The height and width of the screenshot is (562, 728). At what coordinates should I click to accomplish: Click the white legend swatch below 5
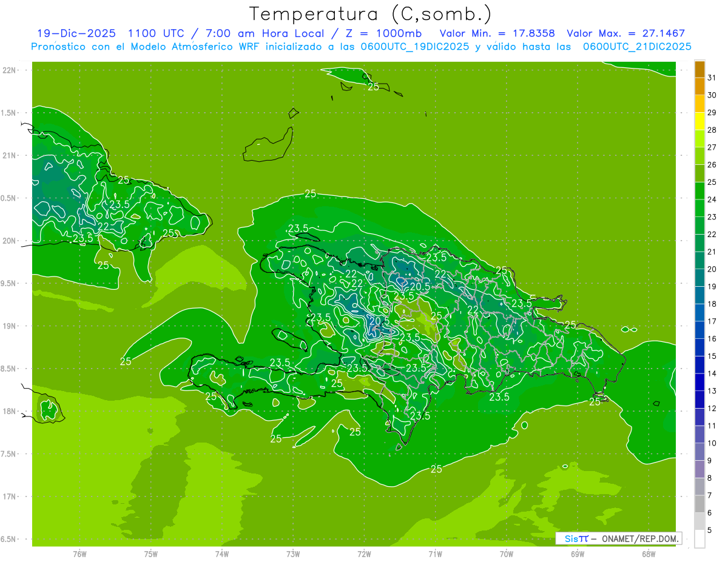point(699,538)
